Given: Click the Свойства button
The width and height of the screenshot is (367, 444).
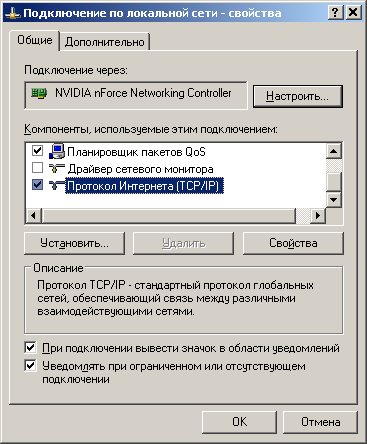Looking at the screenshot, I should tap(293, 243).
